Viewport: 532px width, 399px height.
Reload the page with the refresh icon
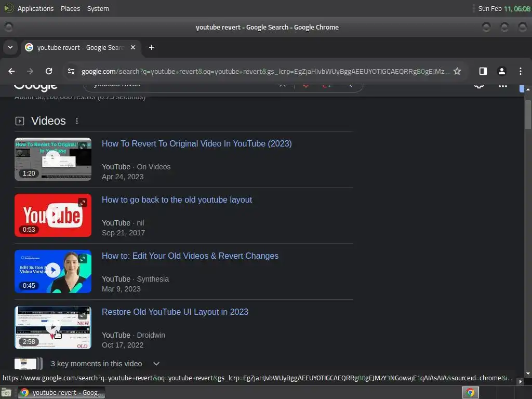pos(49,71)
